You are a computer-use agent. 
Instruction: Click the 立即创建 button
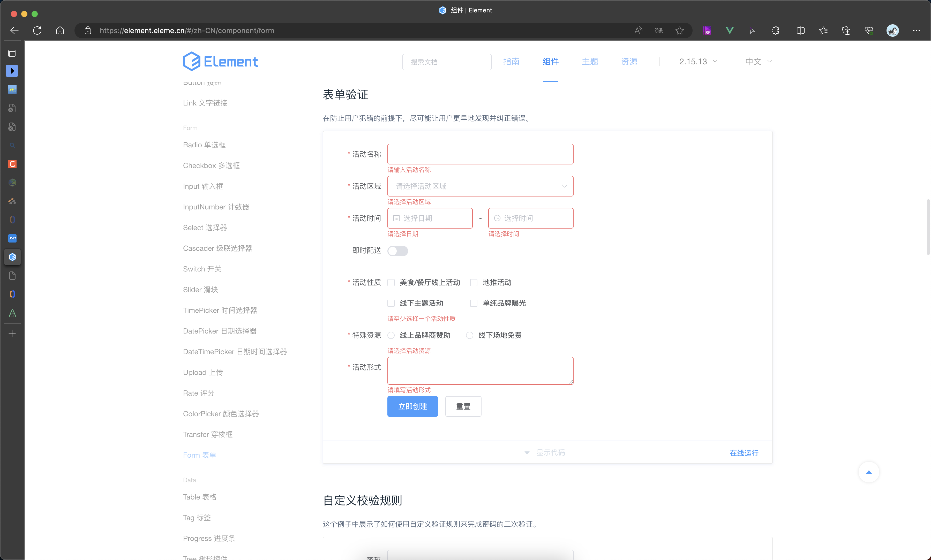[x=412, y=406]
